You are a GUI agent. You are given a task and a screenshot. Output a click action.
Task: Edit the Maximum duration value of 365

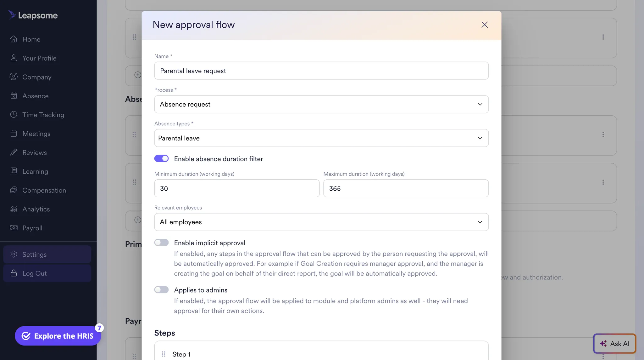pos(406,188)
